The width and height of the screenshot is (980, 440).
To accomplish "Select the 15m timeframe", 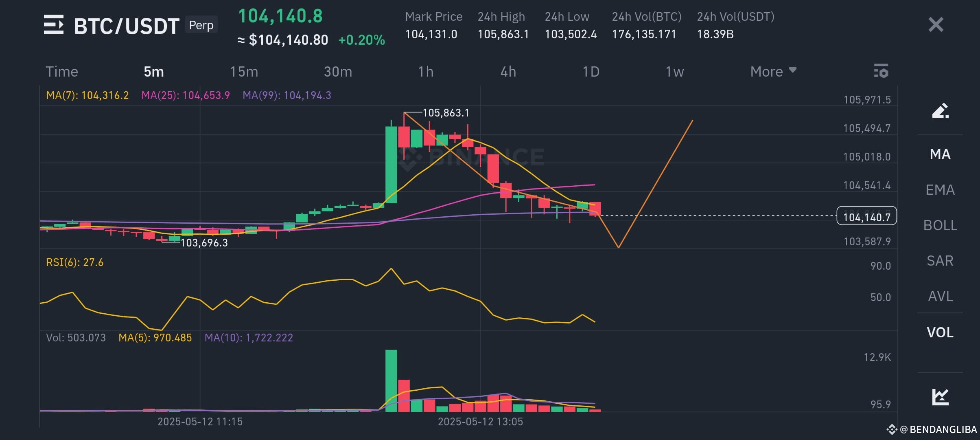I will coord(244,72).
